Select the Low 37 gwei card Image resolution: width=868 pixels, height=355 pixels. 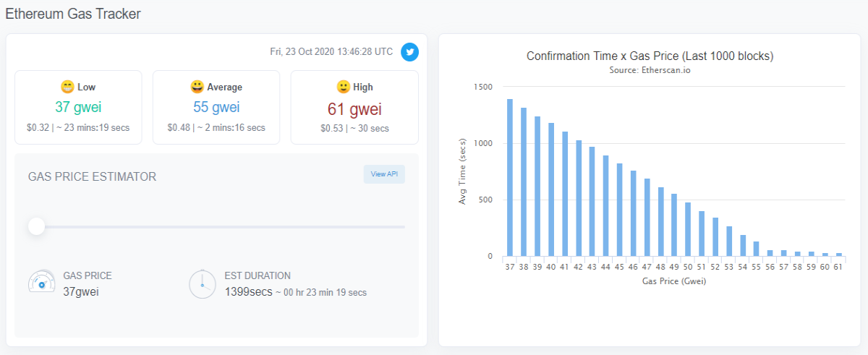tap(78, 107)
